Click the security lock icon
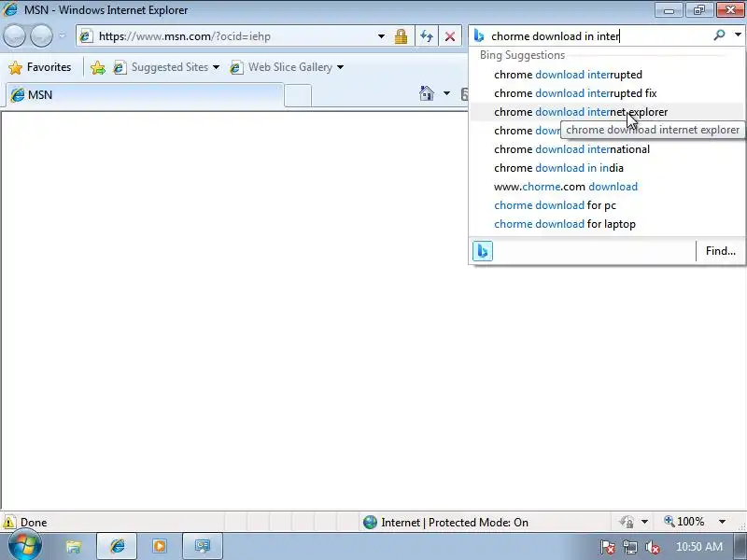 coord(401,36)
